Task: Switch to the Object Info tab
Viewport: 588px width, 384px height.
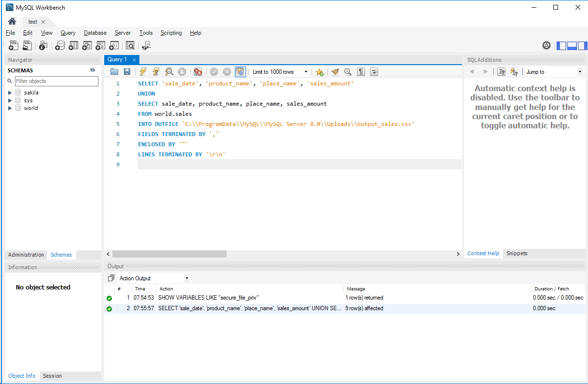Action: tap(22, 376)
